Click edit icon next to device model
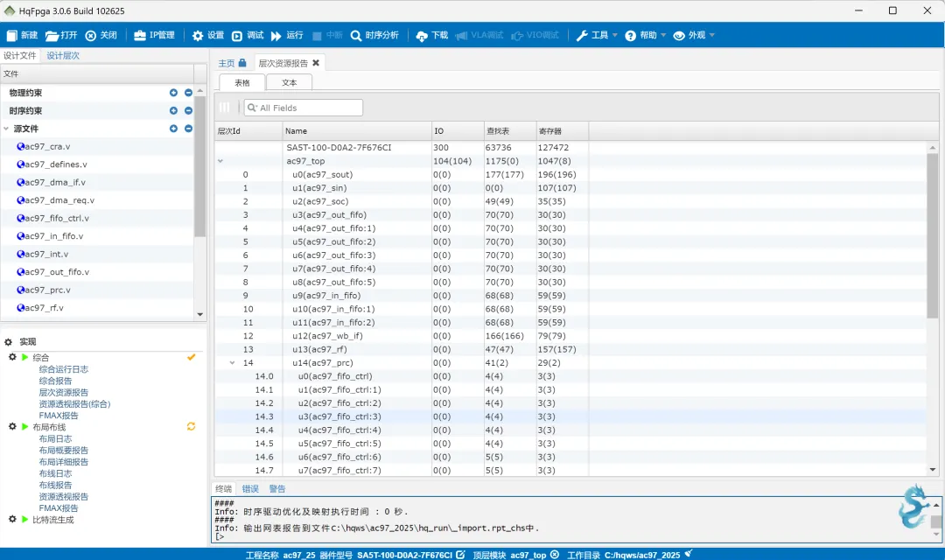 (460, 555)
